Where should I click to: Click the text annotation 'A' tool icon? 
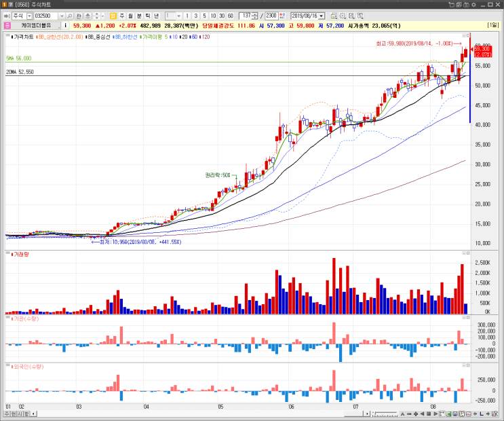pos(402,414)
